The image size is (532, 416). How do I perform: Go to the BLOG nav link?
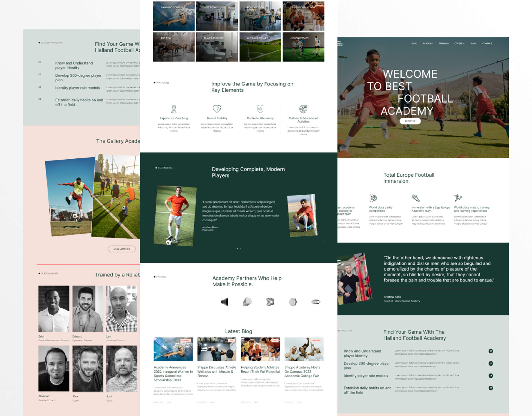[473, 43]
